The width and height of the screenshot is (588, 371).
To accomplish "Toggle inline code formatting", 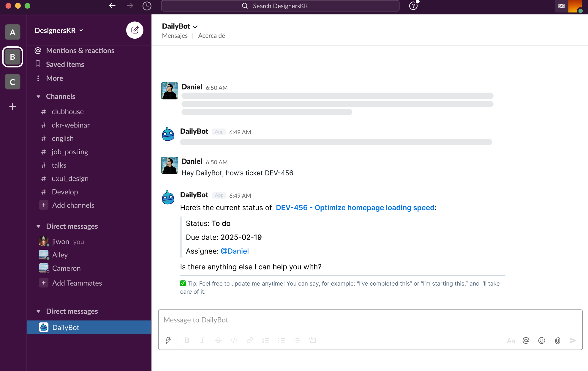I will click(x=234, y=340).
